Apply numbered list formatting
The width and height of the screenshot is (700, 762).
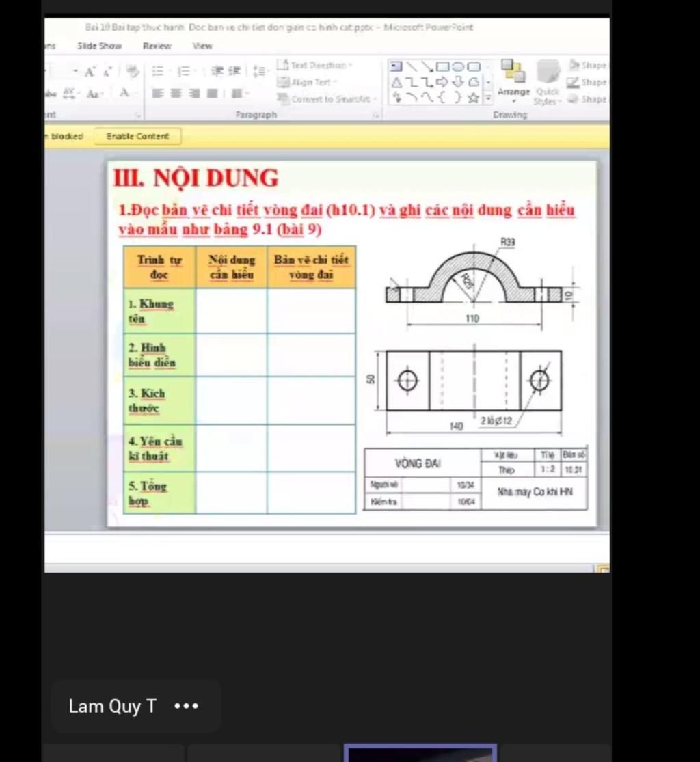[185, 72]
